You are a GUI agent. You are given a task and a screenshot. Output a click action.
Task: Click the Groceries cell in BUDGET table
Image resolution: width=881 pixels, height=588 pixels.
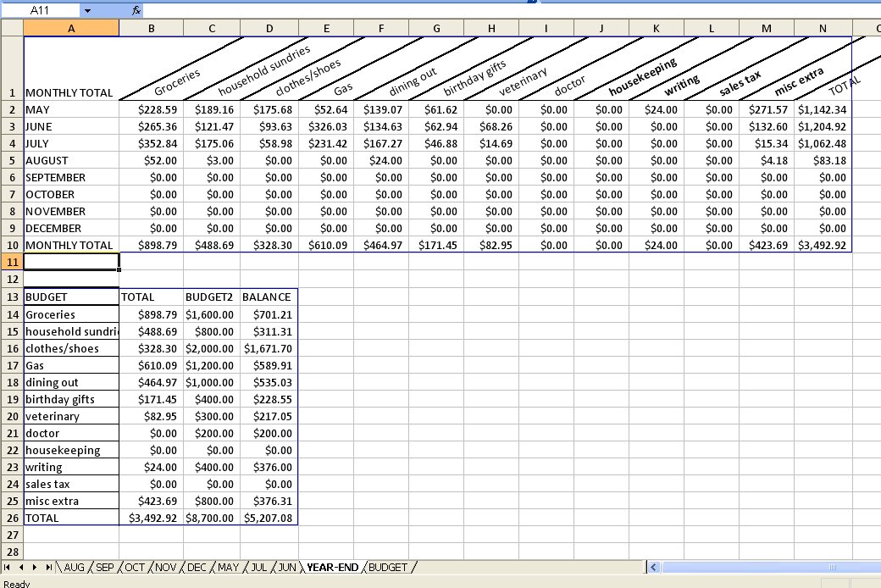click(71, 313)
